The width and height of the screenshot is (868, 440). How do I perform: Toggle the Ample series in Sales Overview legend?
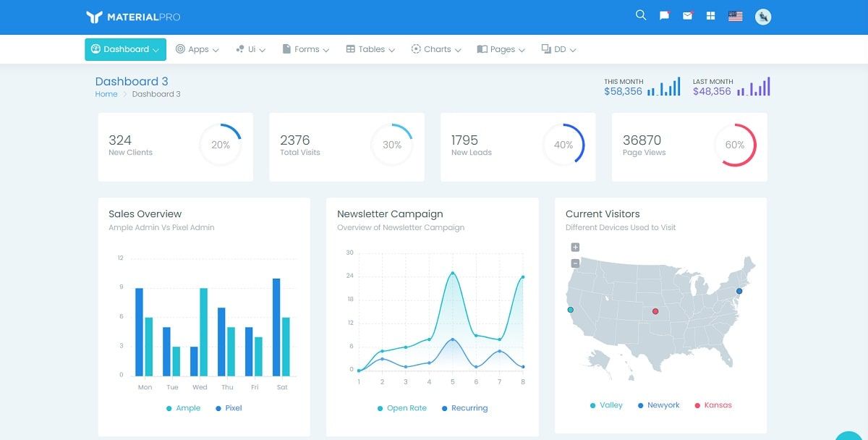[x=183, y=408]
